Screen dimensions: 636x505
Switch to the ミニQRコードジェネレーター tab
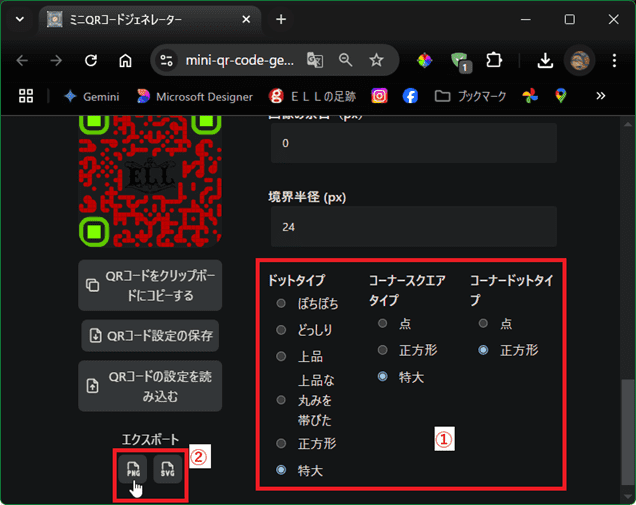145,19
